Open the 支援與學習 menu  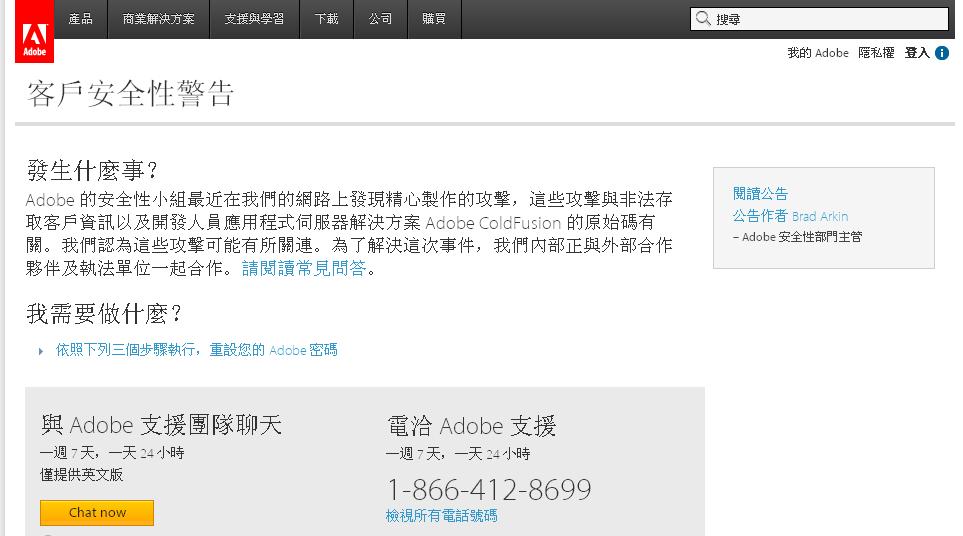coord(254,19)
